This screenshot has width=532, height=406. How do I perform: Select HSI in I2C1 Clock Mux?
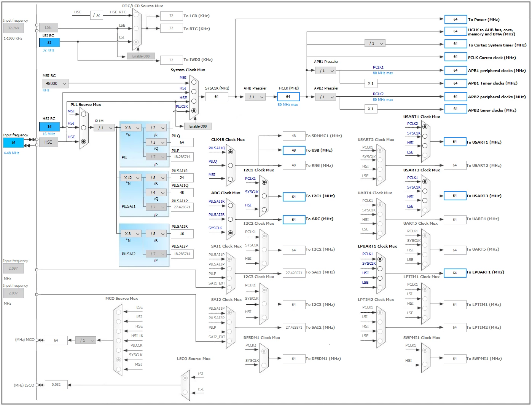coord(264,209)
